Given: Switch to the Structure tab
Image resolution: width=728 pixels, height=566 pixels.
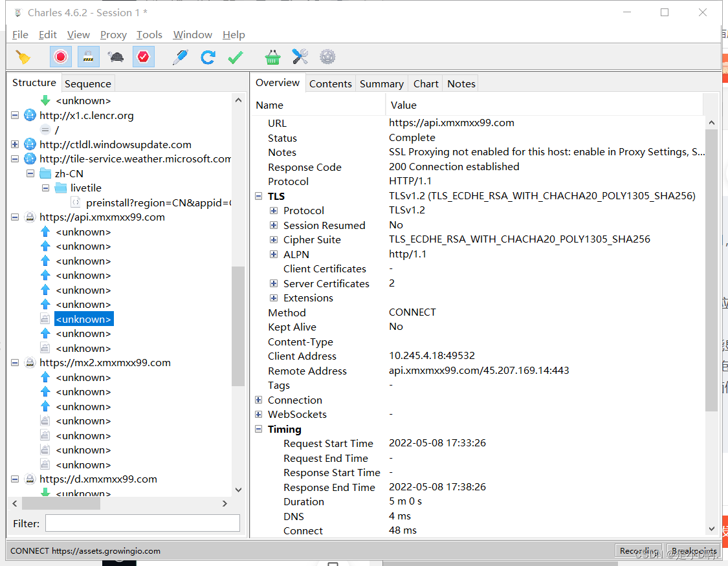Looking at the screenshot, I should [34, 83].
